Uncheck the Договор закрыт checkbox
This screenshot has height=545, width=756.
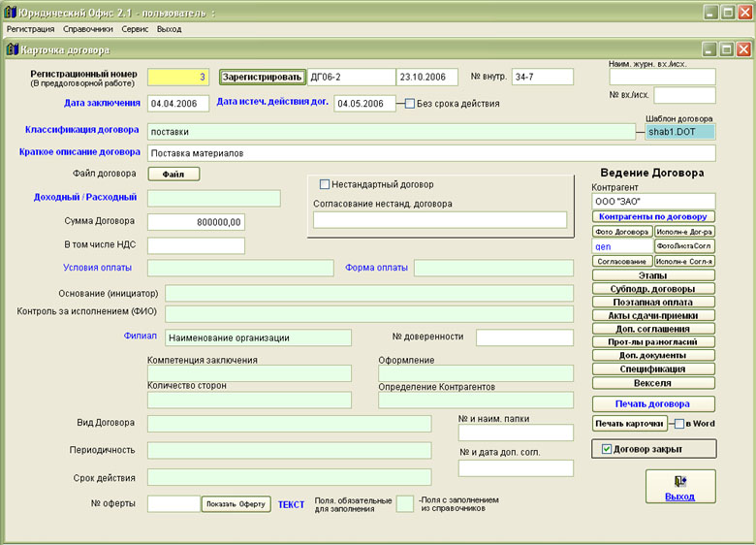click(607, 449)
